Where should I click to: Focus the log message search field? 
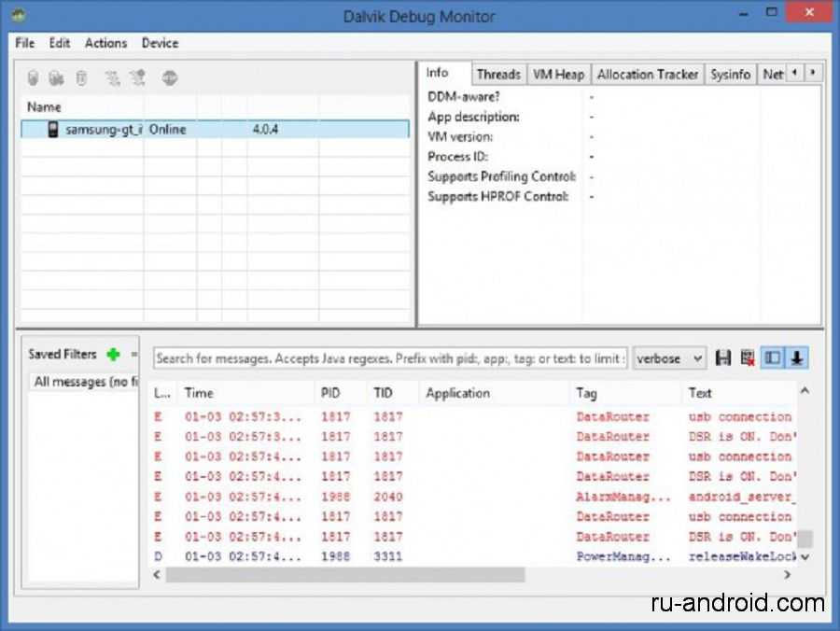390,358
